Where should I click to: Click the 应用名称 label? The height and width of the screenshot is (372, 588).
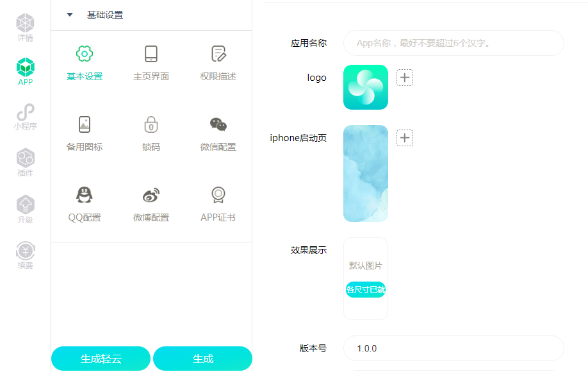[x=309, y=43]
